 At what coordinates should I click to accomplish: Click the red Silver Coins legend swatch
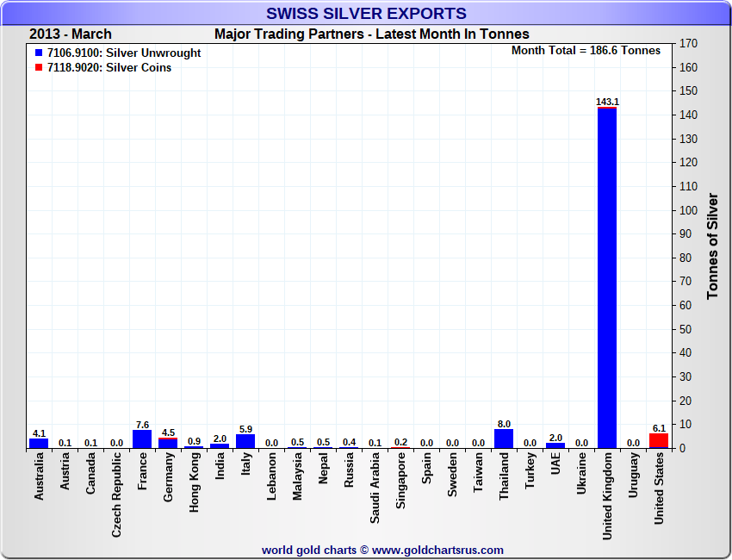pos(38,68)
